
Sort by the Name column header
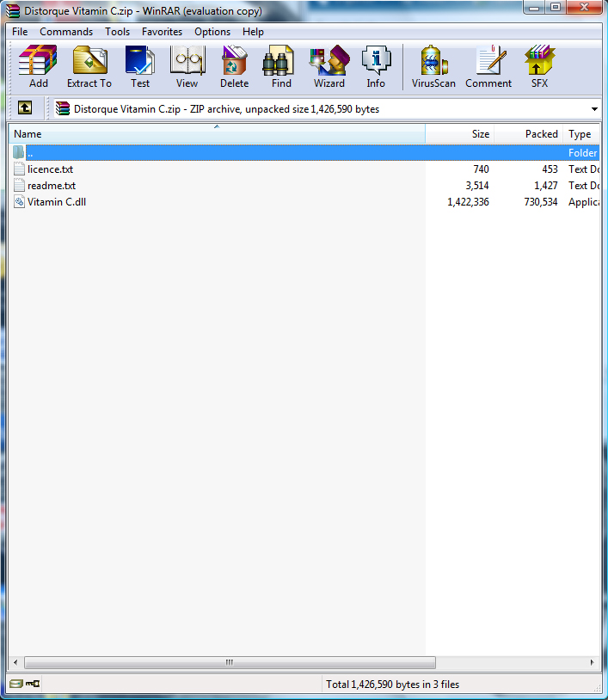[217, 133]
